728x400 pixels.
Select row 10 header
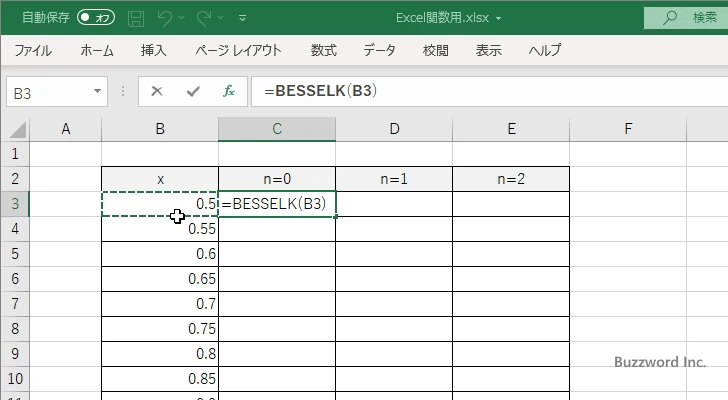point(15,379)
